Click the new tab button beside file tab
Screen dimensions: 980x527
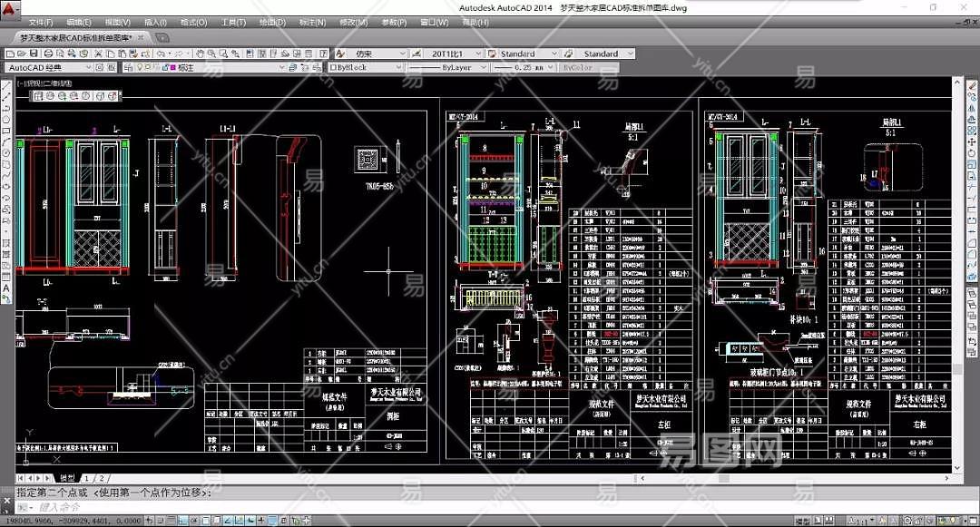[162, 38]
